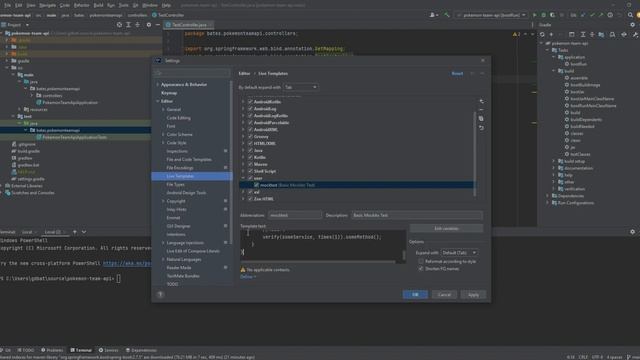640x360 pixels.
Task: Cancel the Settings dialog
Action: (444, 295)
